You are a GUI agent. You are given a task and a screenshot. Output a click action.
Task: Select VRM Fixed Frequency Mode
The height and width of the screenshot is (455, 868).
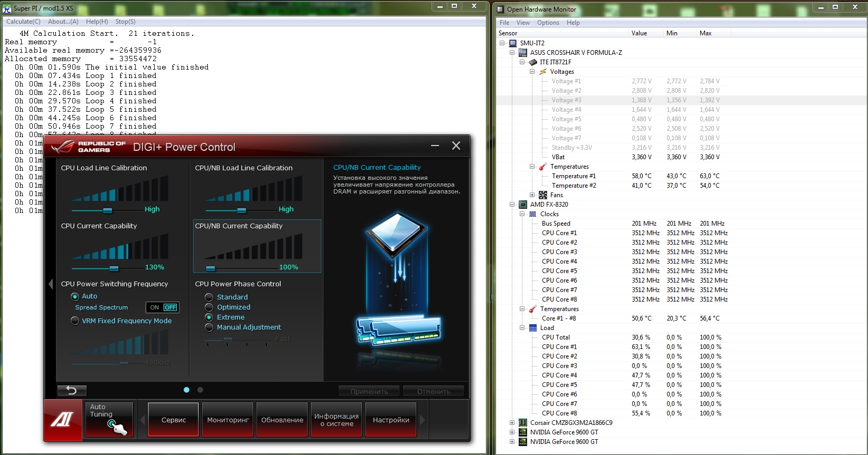click(75, 321)
